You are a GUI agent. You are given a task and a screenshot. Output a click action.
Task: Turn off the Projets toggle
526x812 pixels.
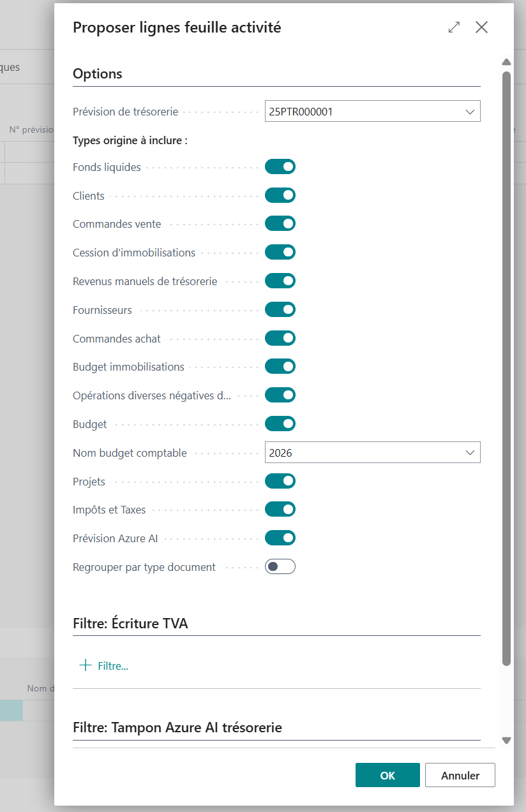(x=280, y=481)
